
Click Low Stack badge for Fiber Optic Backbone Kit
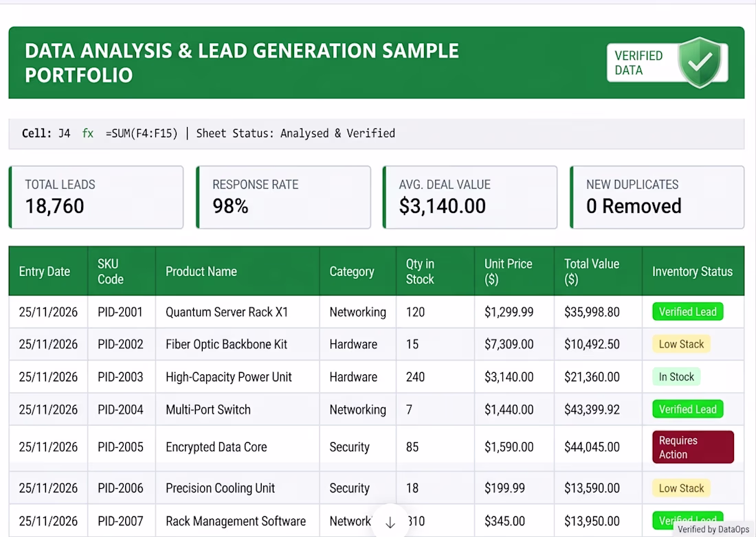[681, 344]
